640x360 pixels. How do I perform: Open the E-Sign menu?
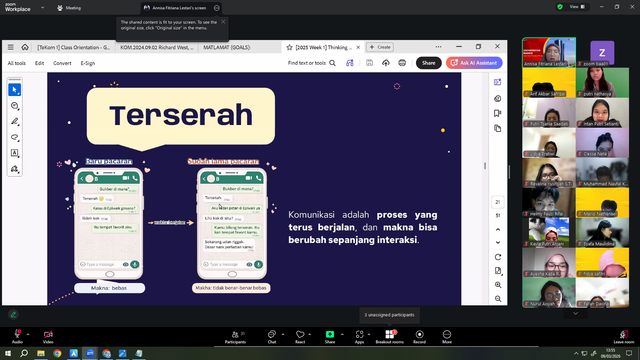click(x=88, y=63)
